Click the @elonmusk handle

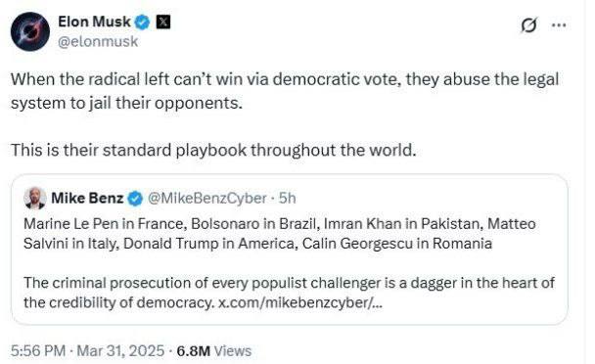coord(98,41)
